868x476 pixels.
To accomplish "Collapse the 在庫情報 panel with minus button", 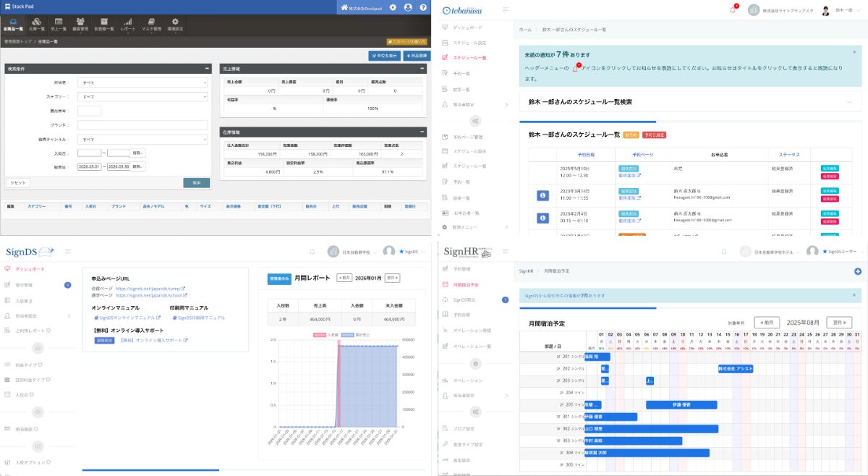I will click(422, 132).
